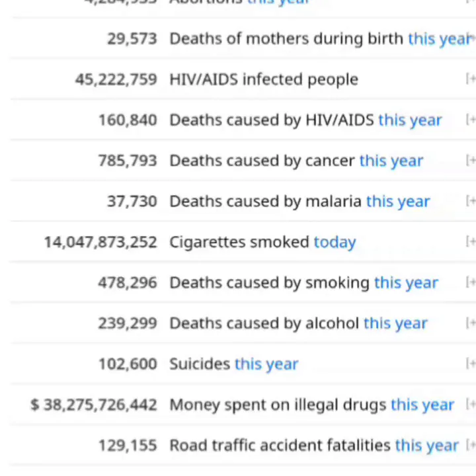Open 'this year' link for cancer deaths
This screenshot has width=476, height=476.
pyautogui.click(x=391, y=161)
